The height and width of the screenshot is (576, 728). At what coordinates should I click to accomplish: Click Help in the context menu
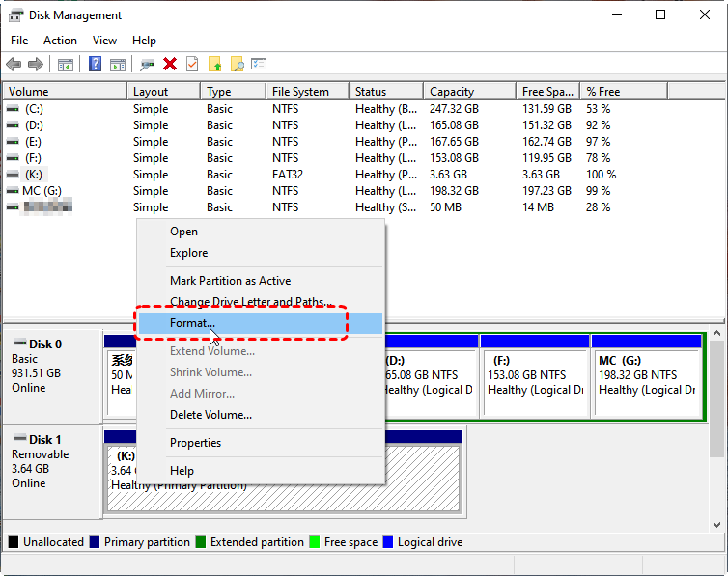(261, 471)
